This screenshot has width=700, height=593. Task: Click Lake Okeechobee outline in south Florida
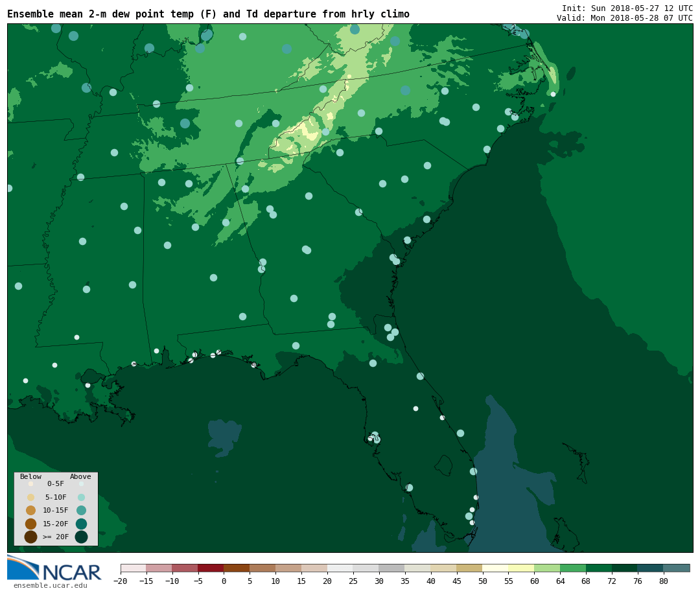point(443,465)
